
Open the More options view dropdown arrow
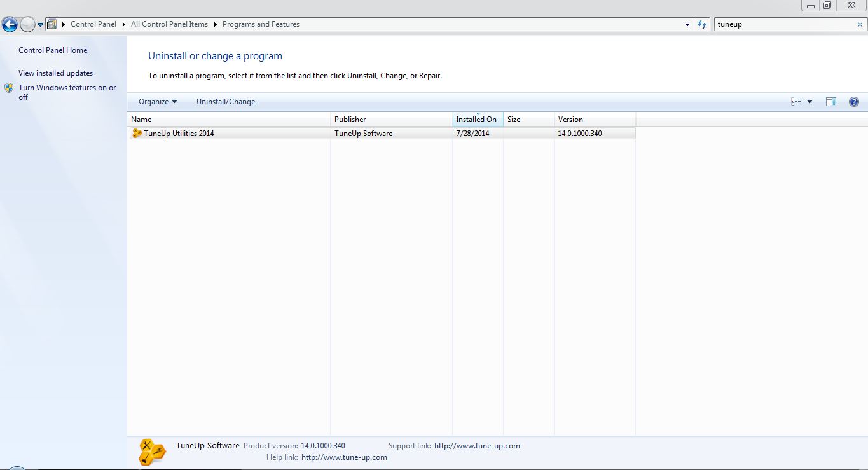pos(809,102)
